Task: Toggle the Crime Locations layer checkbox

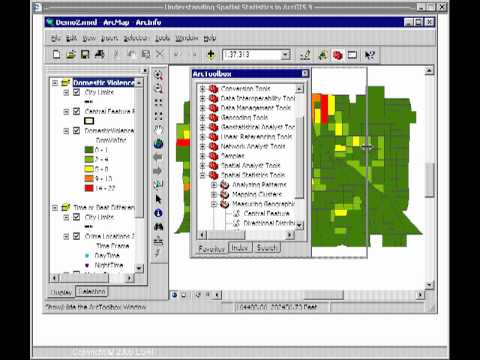Action: coord(77,236)
